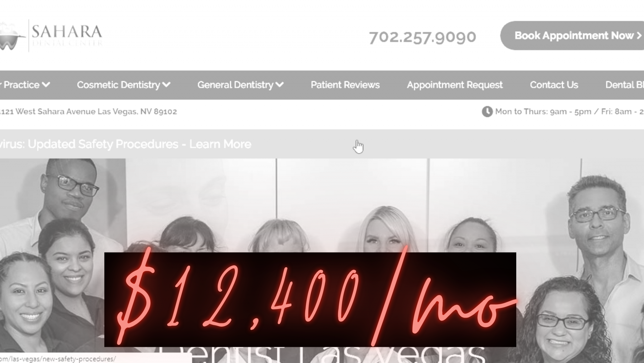The image size is (644, 363).
Task: Click the West Sahara Avenue address text
Action: [89, 111]
